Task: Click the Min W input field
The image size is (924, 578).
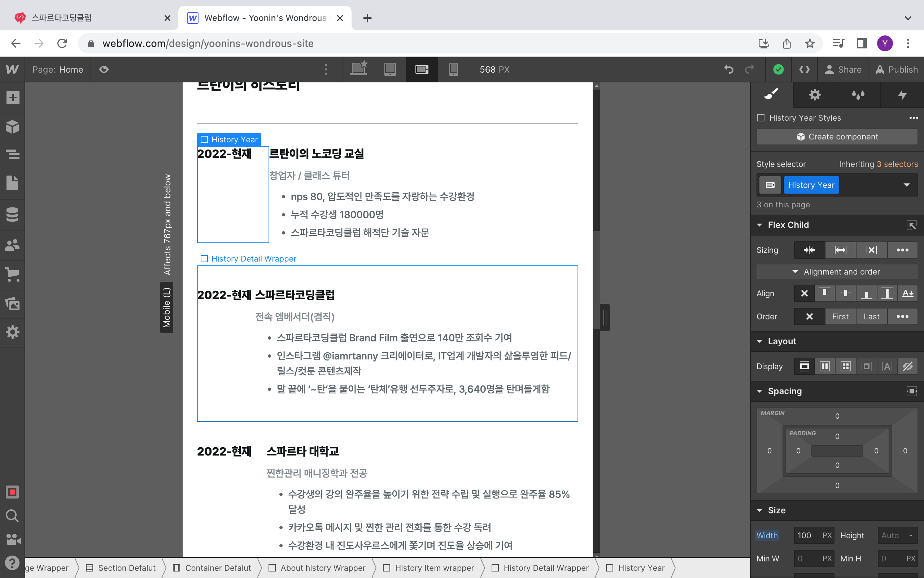Action: 814,558
